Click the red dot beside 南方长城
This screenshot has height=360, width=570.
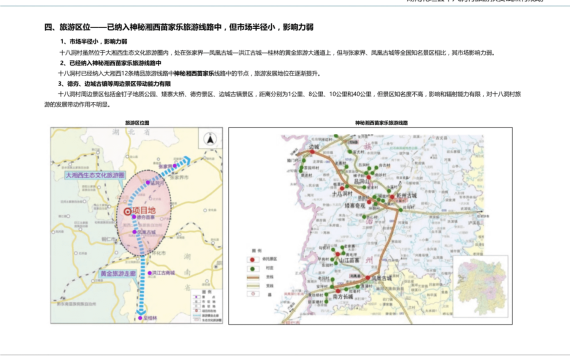(338, 291)
